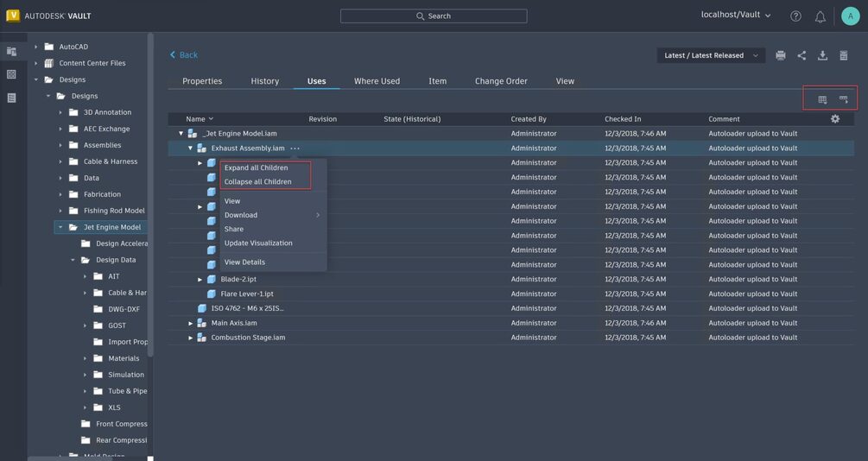
Task: Go Back using the Back link
Action: pyautogui.click(x=183, y=54)
